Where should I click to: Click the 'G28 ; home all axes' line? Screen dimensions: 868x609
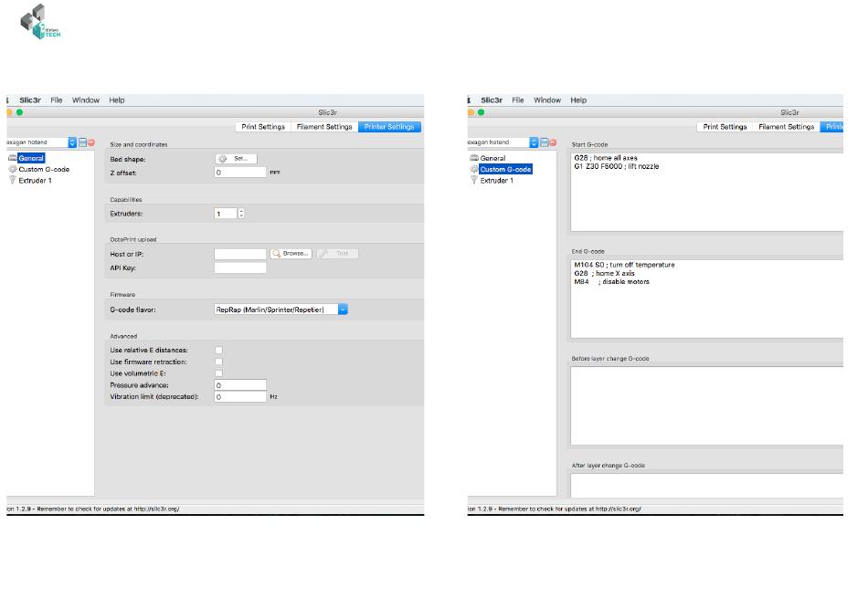pyautogui.click(x=606, y=158)
